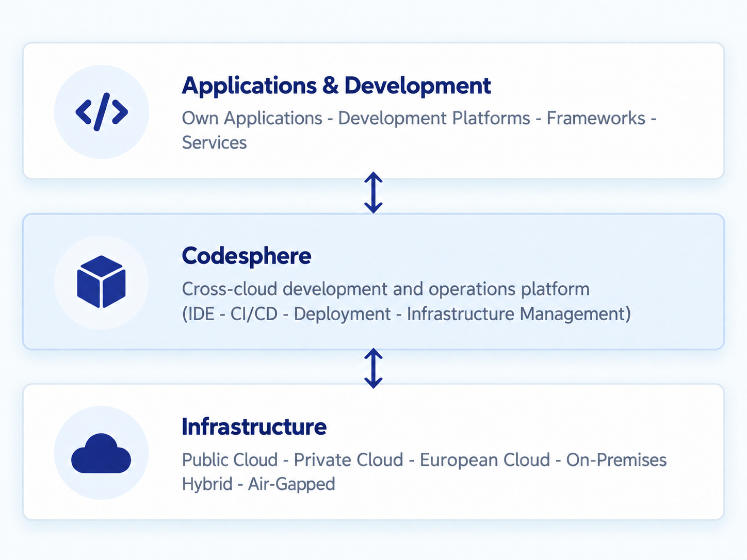Click the Infrastructure cloud icon

[101, 453]
